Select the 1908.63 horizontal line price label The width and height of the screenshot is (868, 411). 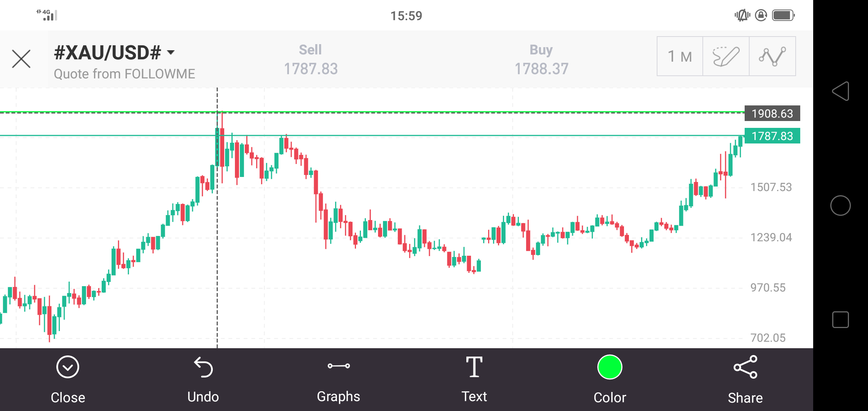[772, 113]
